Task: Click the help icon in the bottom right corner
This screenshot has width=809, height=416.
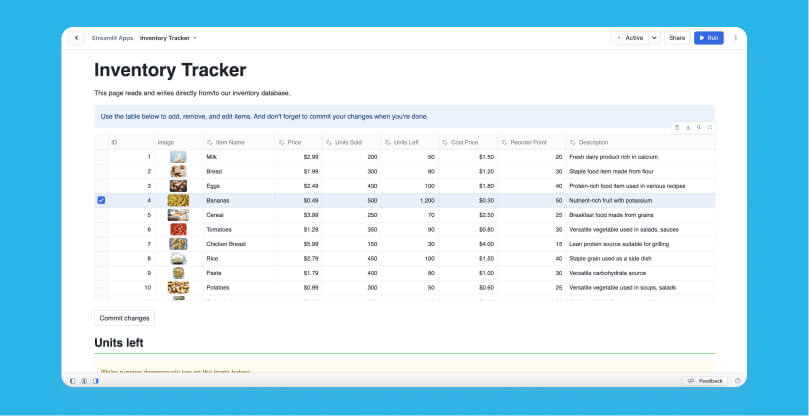Action: [x=738, y=381]
